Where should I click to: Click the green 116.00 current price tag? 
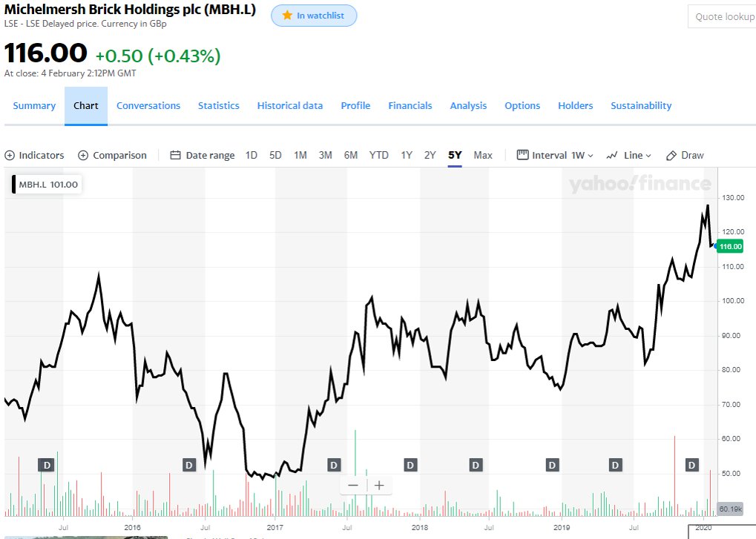click(x=731, y=247)
